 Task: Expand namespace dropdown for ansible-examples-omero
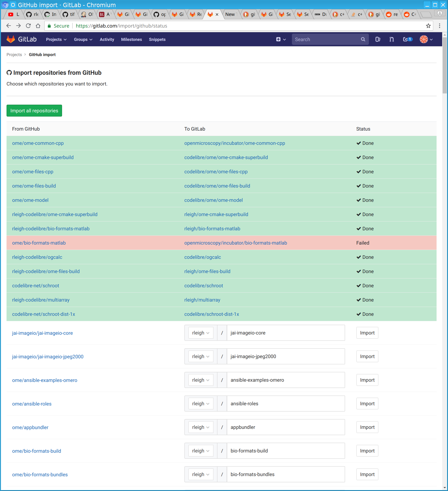click(x=201, y=380)
